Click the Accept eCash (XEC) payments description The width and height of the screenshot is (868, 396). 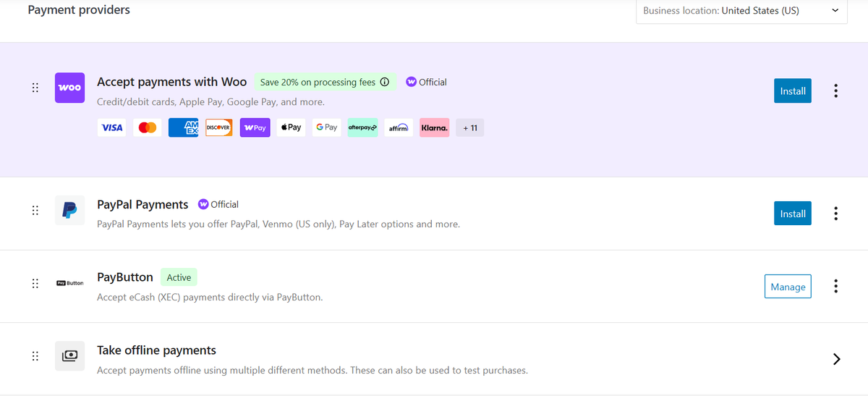click(210, 297)
